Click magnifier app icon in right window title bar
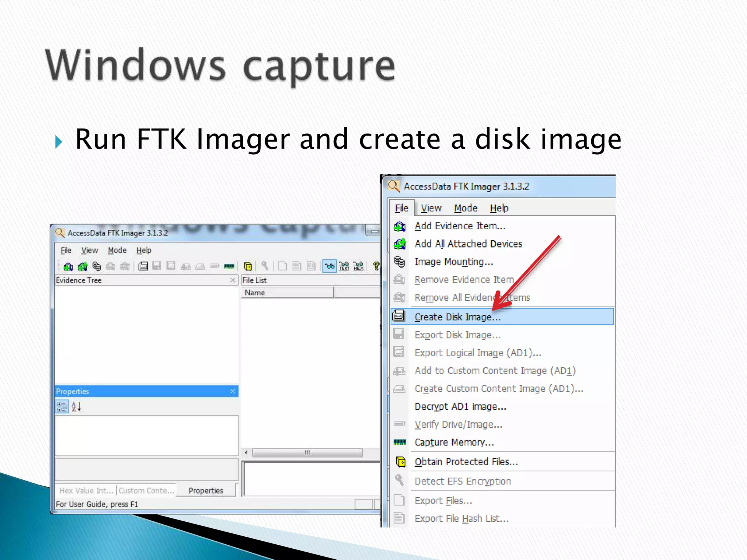Image resolution: width=747 pixels, height=560 pixels. pyautogui.click(x=394, y=186)
